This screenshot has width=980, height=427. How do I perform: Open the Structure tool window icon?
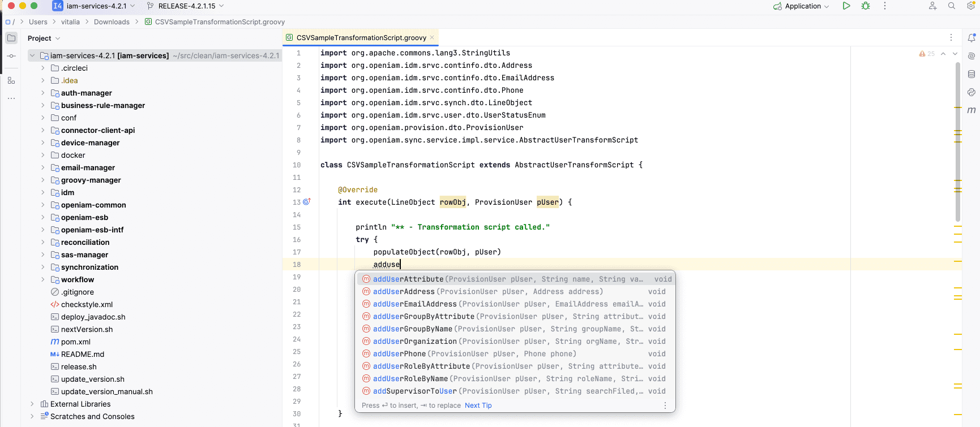(x=11, y=81)
